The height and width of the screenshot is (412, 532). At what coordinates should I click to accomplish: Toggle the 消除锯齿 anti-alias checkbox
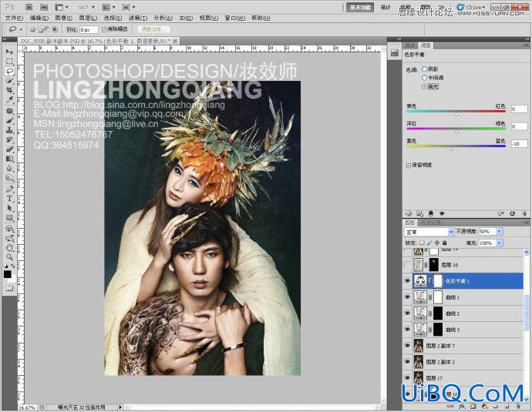click(x=104, y=30)
